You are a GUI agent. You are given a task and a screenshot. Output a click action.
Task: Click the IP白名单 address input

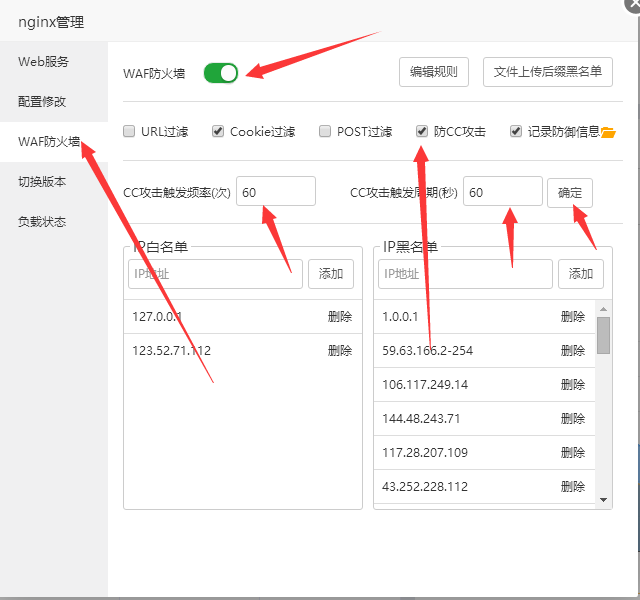(x=215, y=274)
